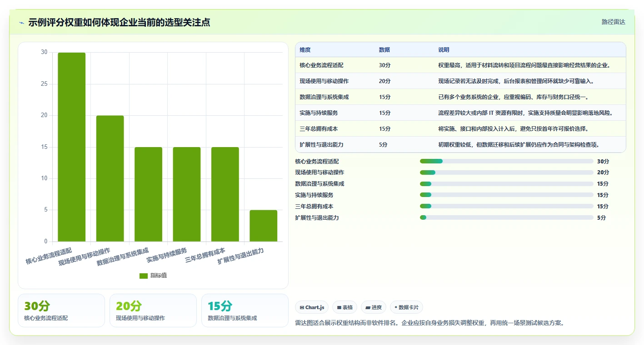Click the 5分 progress bar for 扩展性与退出能力
644x345 pixels.
click(x=507, y=218)
